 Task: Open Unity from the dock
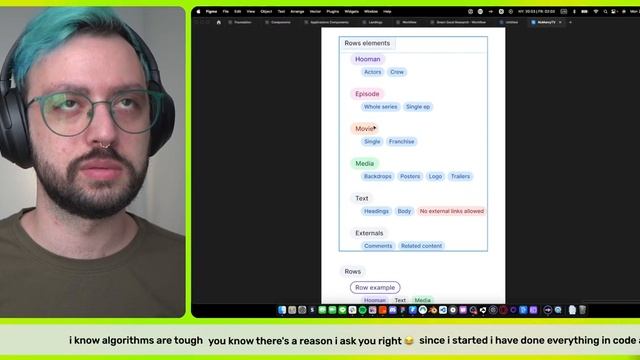(483, 310)
